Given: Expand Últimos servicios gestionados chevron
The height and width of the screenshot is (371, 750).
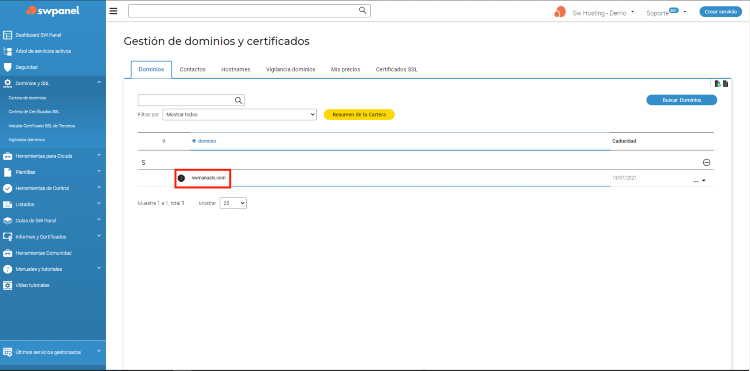Looking at the screenshot, I should (x=99, y=351).
